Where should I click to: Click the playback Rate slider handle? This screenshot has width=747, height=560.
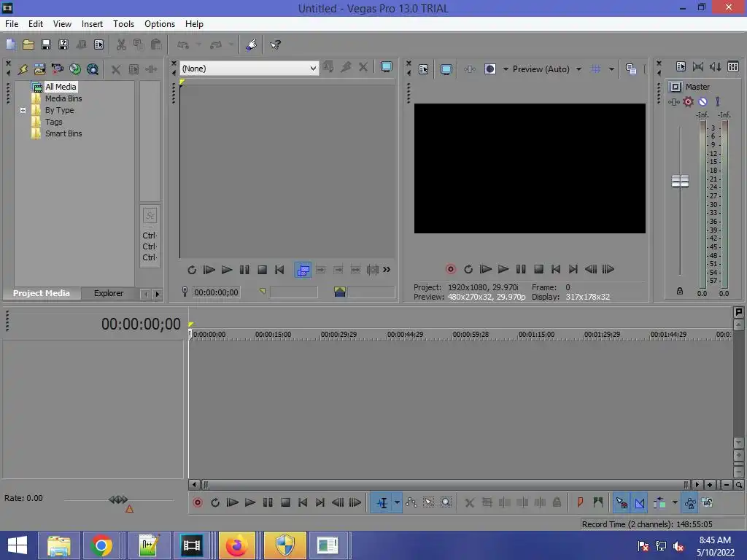(117, 499)
